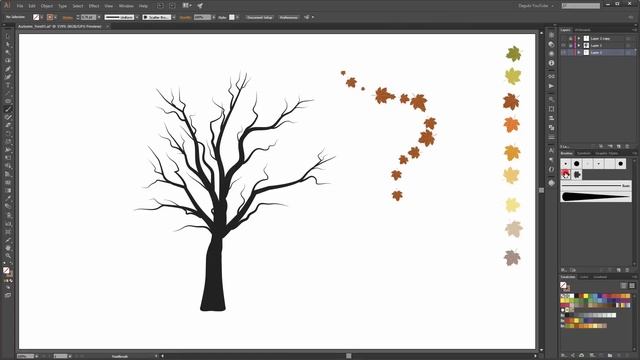Select the Hand tool
Viewport: 640px width, 360px height.
(x=8, y=248)
